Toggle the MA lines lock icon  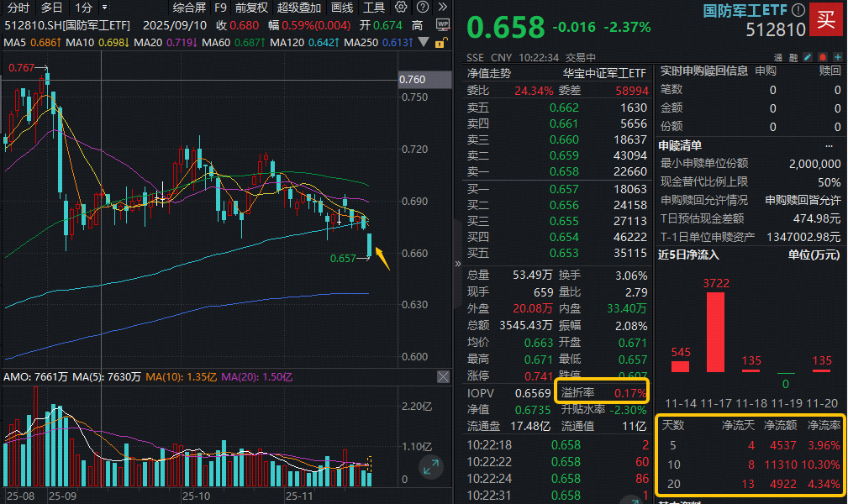point(441,42)
